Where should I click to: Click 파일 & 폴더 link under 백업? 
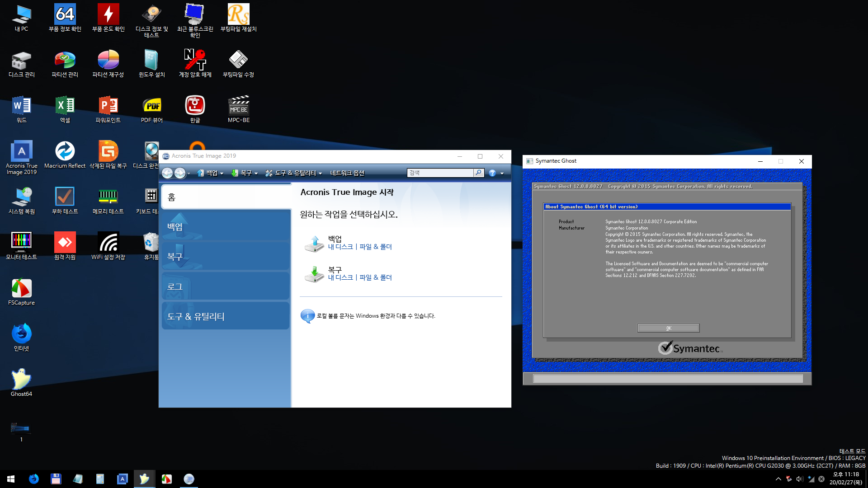coord(376,247)
